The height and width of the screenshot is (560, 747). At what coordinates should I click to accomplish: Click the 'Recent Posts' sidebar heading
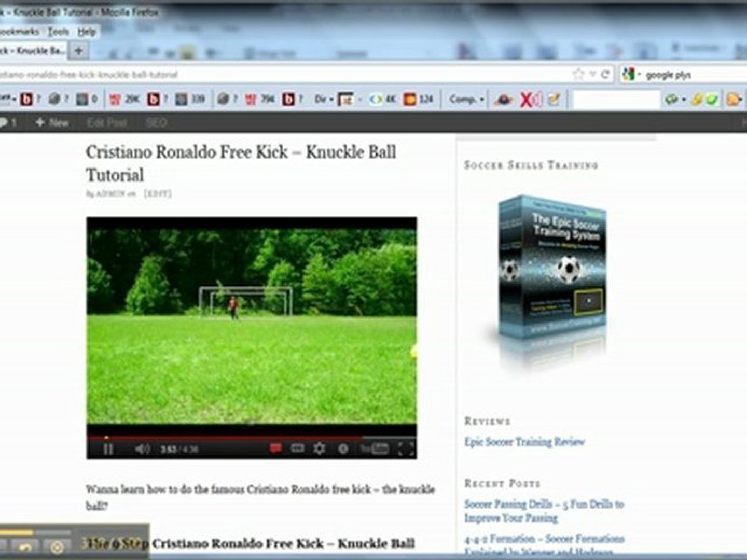click(x=502, y=483)
